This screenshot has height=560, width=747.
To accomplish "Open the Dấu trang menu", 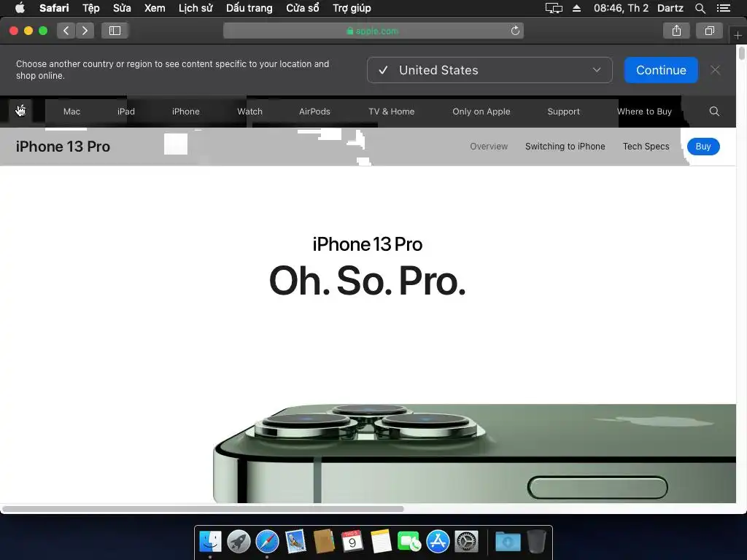I will point(249,8).
